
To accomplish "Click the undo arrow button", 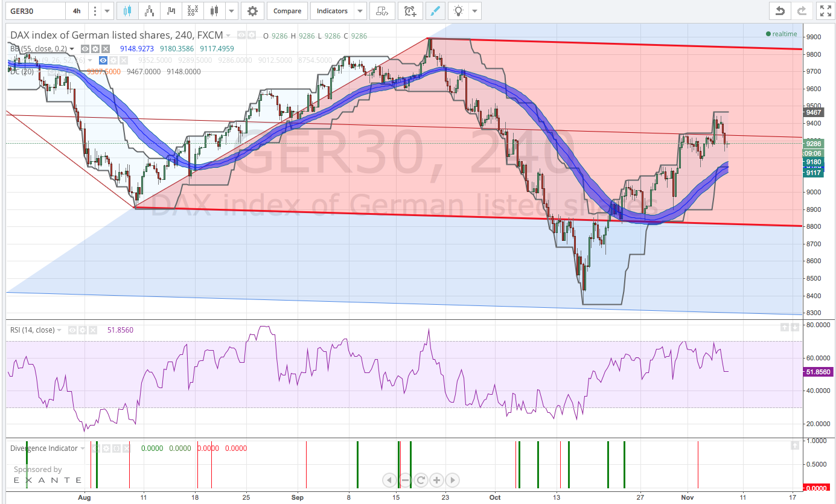I will coord(780,11).
